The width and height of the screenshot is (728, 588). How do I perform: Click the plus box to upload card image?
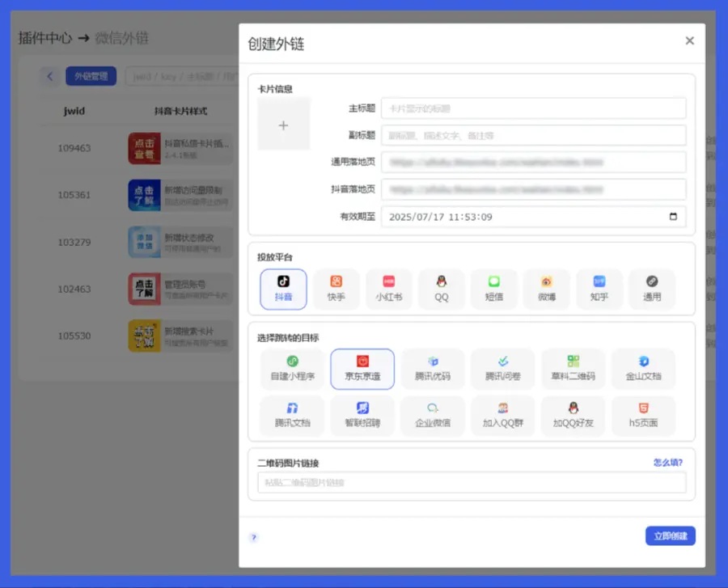[x=283, y=124]
